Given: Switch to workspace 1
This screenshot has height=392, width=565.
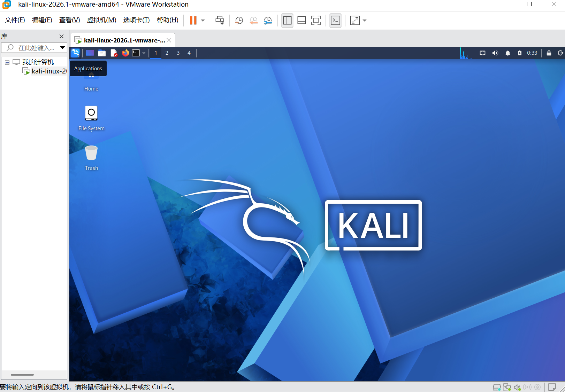Looking at the screenshot, I should coord(156,53).
